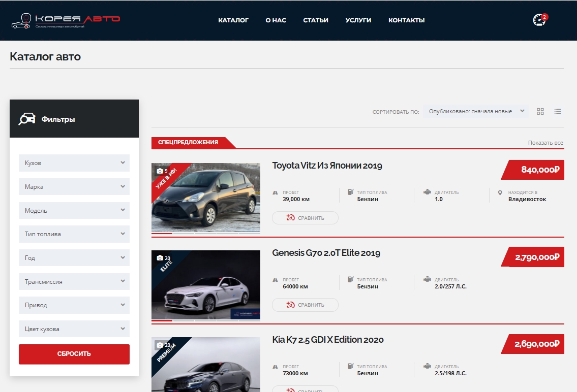Click photo count camera icon on Toyota Vitz
This screenshot has height=392, width=577.
coord(160,171)
